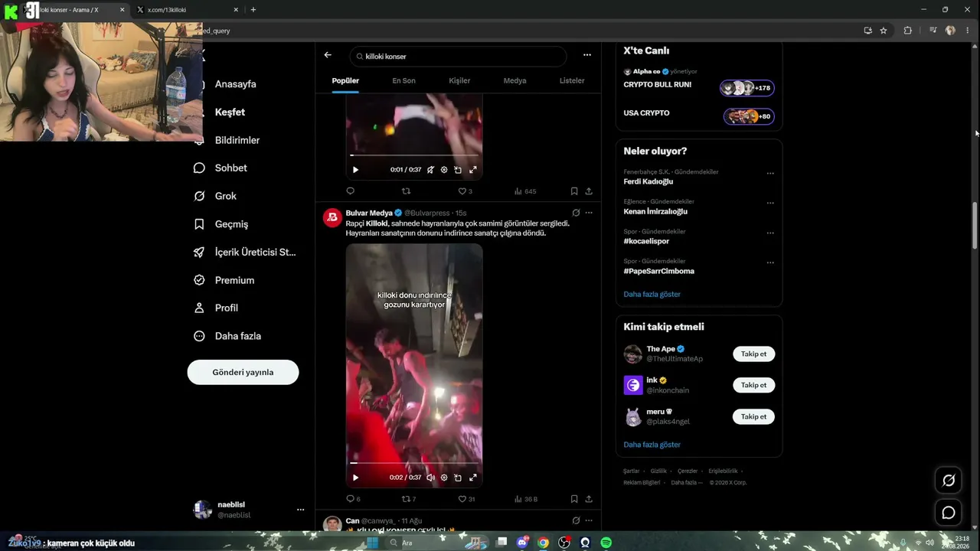Image resolution: width=980 pixels, height=551 pixels.
Task: Open the Kişiler tab
Action: pos(459,80)
